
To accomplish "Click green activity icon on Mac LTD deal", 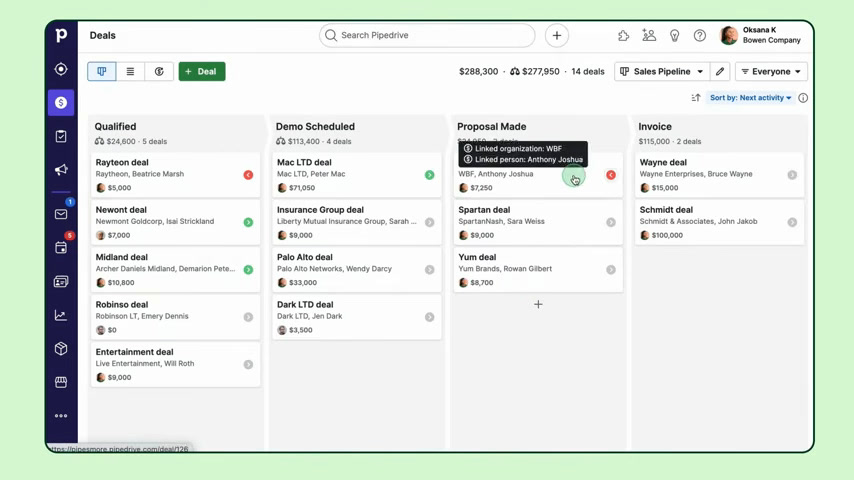I will pos(430,175).
